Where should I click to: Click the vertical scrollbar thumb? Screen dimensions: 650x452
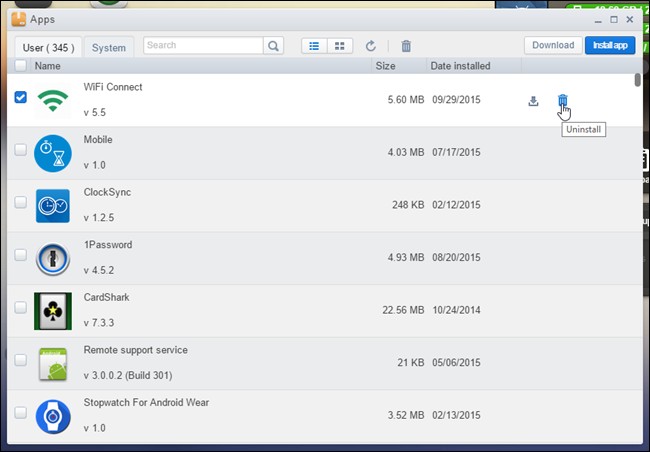(x=638, y=80)
